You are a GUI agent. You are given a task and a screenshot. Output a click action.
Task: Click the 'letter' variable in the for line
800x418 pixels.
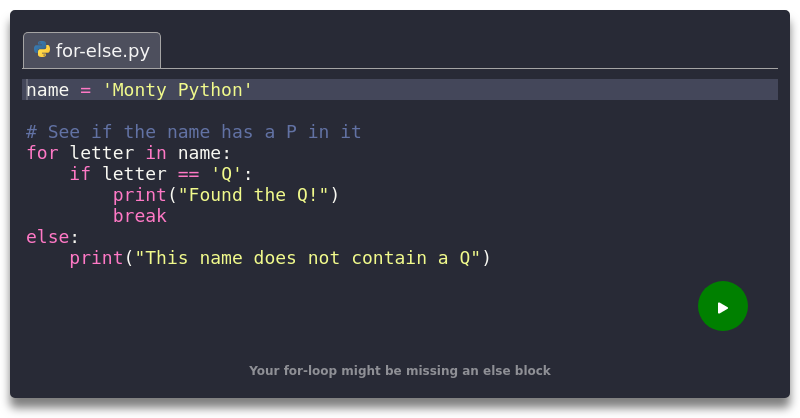[102, 153]
